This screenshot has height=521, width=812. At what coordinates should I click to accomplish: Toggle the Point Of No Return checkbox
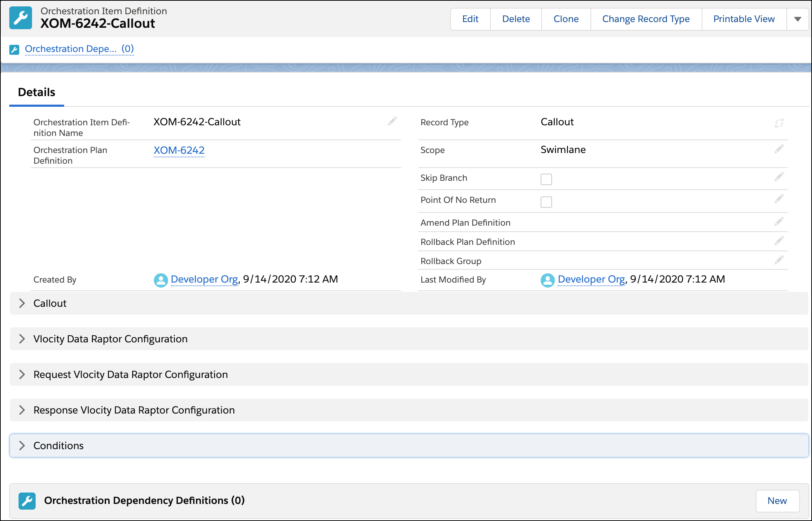(x=546, y=202)
